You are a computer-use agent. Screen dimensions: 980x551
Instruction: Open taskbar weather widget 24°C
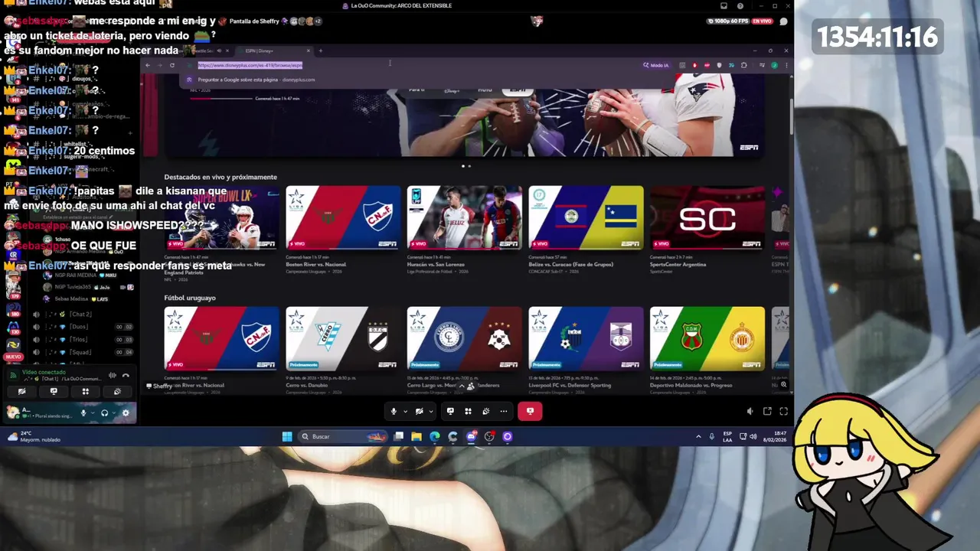[34, 436]
